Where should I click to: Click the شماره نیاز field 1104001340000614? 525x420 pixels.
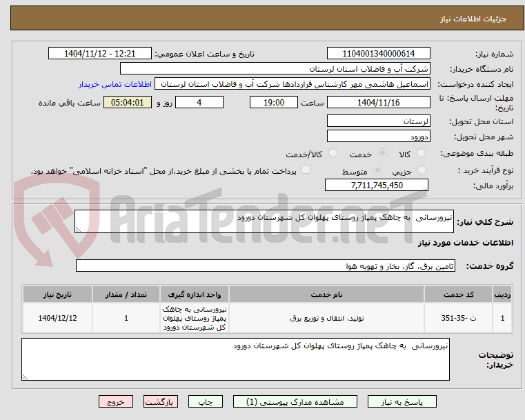(x=378, y=54)
